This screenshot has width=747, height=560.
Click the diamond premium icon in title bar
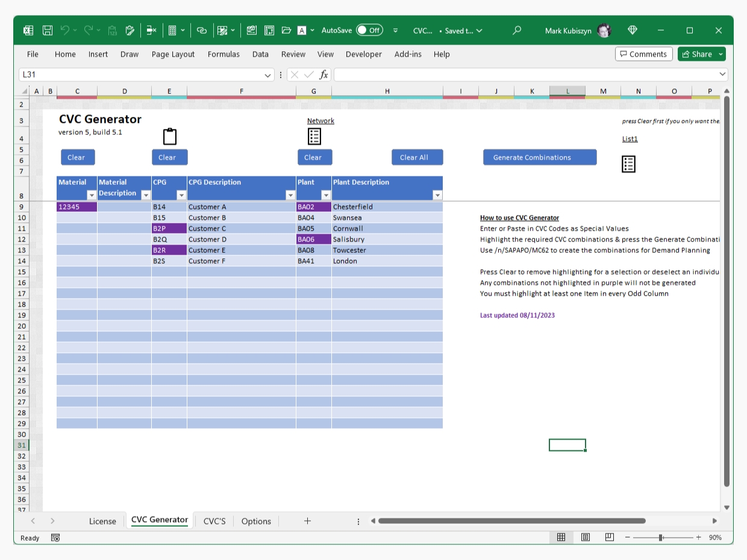point(632,30)
